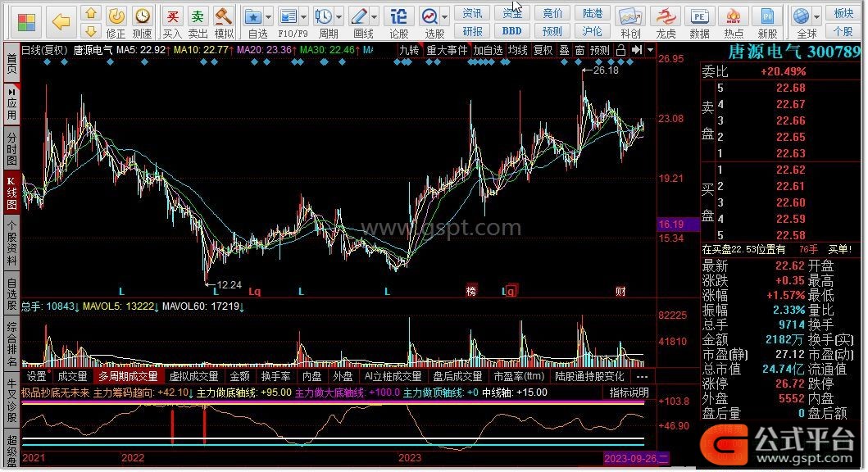This screenshot has height=472, width=868.
Task: Click the 板块 sector button
Action: (x=843, y=13)
